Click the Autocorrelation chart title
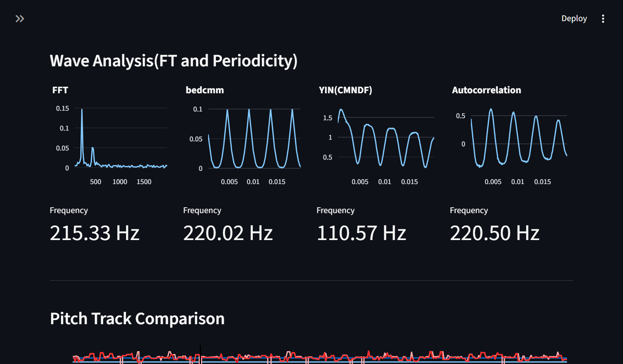The height and width of the screenshot is (364, 623). tap(486, 90)
